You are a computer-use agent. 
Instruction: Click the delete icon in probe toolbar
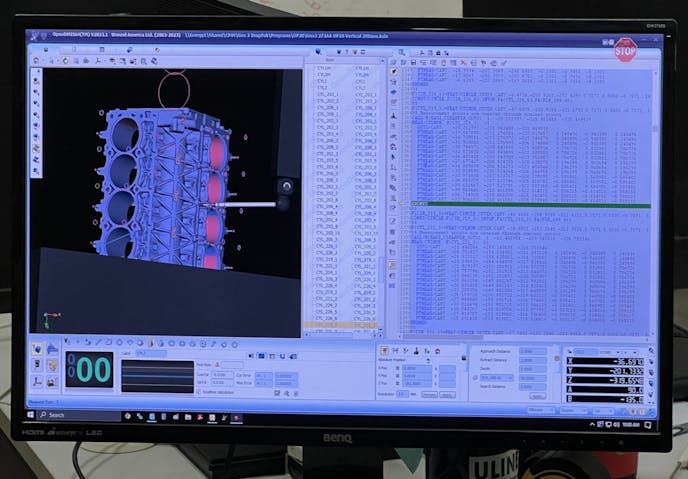click(x=436, y=351)
